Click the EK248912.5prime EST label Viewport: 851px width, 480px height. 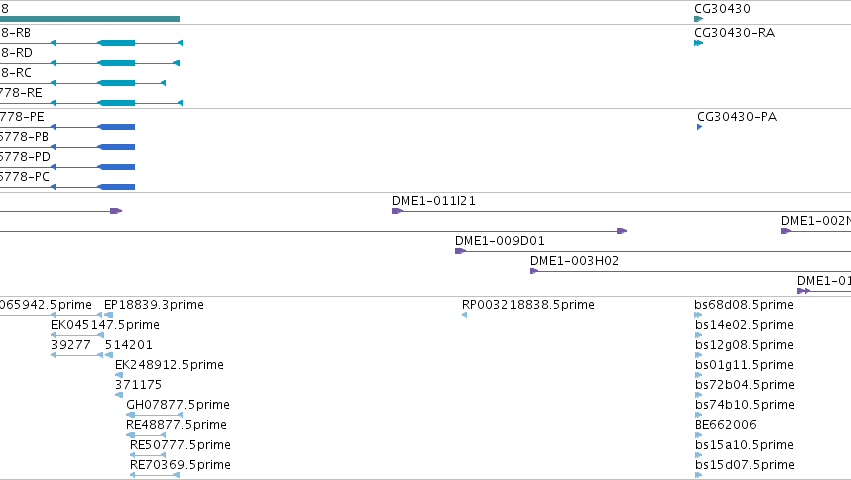169,365
